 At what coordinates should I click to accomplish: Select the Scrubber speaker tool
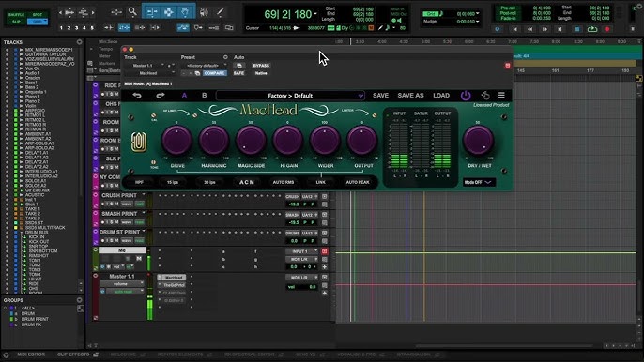tap(204, 12)
